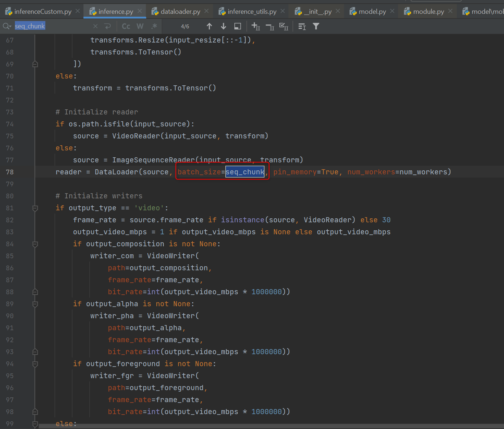Collapse fold marker at line 69
This screenshot has height=429, width=504.
pos(35,64)
